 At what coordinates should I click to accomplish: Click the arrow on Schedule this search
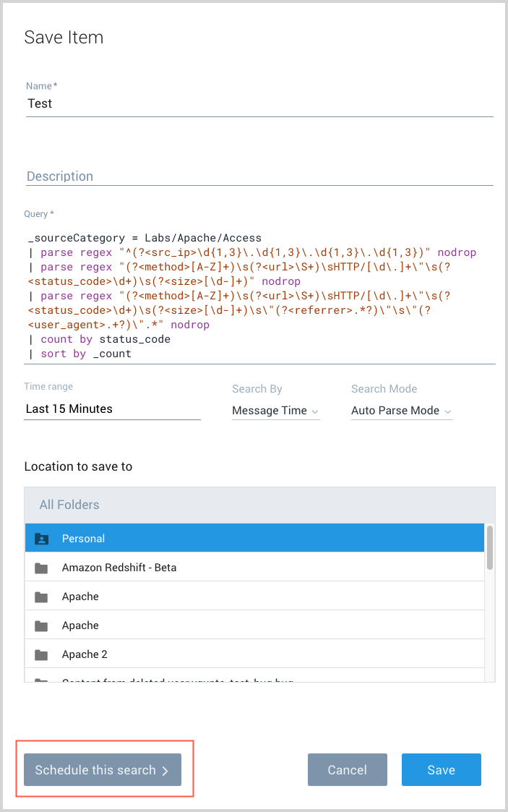click(x=165, y=771)
